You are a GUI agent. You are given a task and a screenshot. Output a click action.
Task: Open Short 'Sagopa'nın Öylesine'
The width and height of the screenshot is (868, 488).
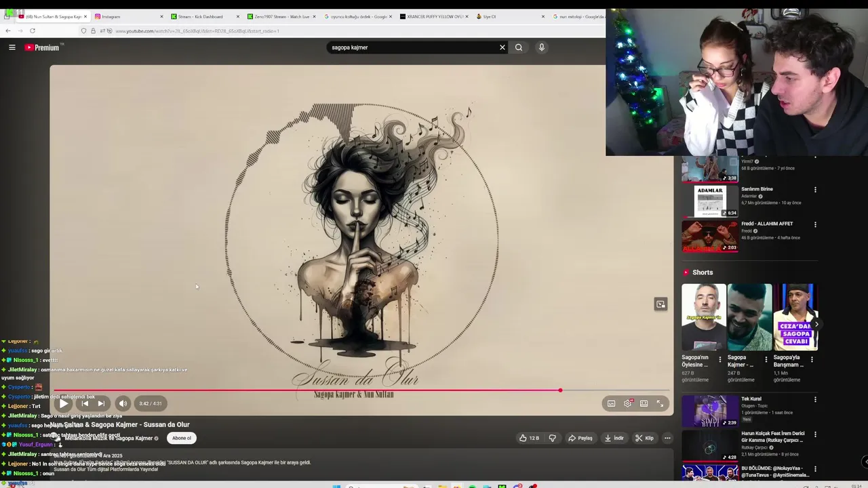pos(703,317)
